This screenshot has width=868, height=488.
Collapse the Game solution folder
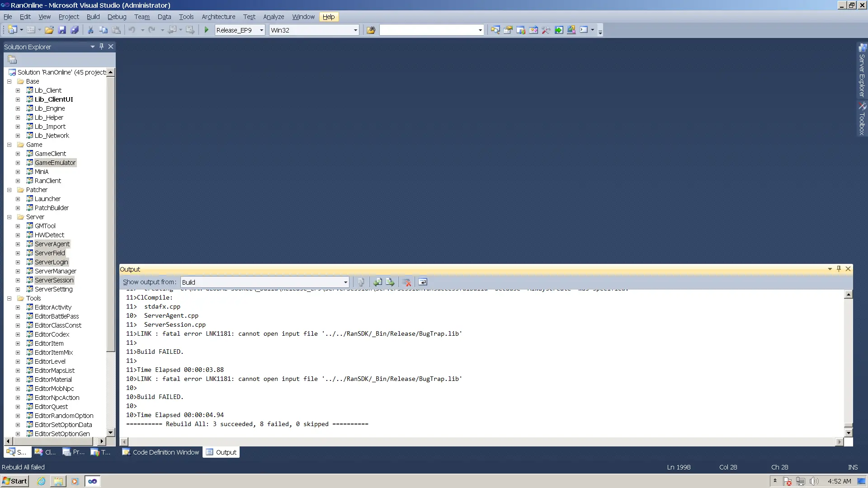9,145
